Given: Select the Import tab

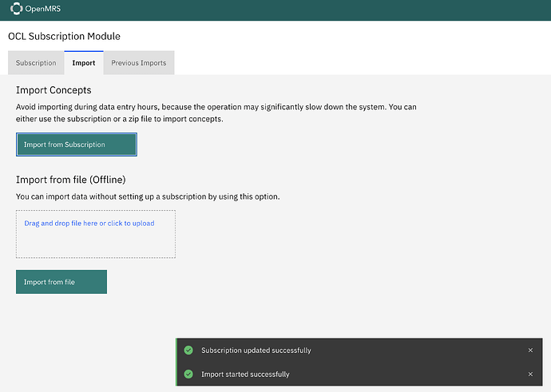Looking at the screenshot, I should click(84, 63).
